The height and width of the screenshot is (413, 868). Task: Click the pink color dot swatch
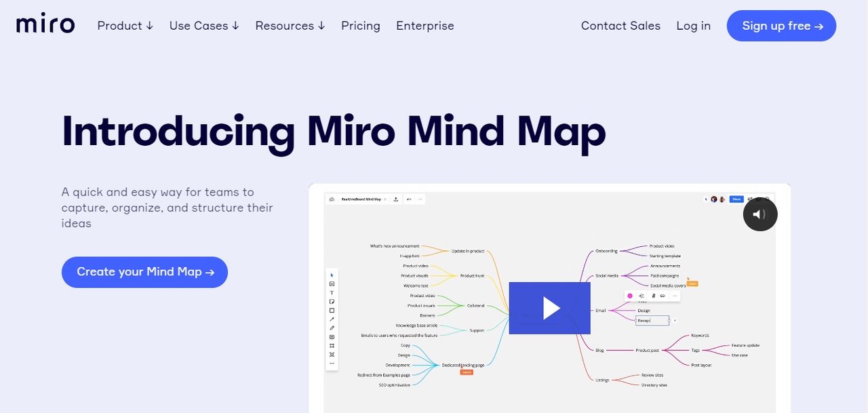click(630, 296)
